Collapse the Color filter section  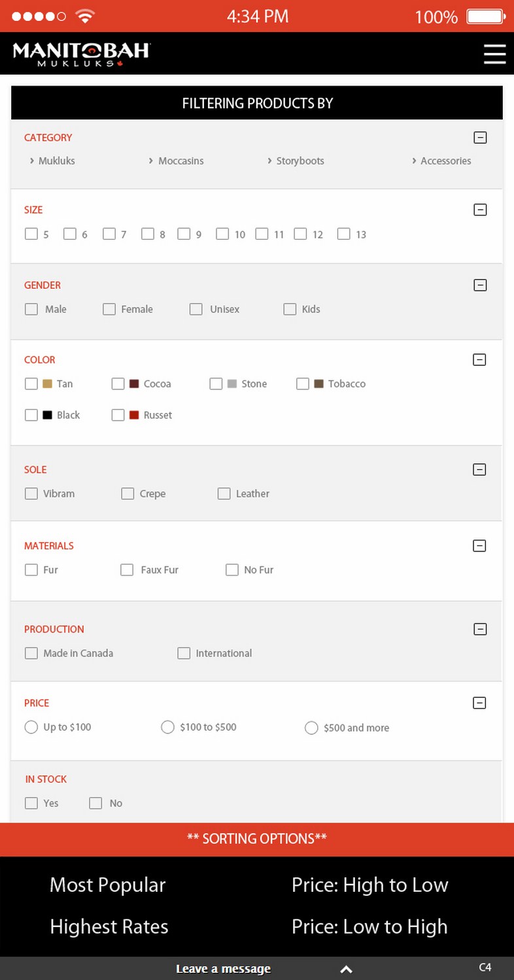coord(480,359)
